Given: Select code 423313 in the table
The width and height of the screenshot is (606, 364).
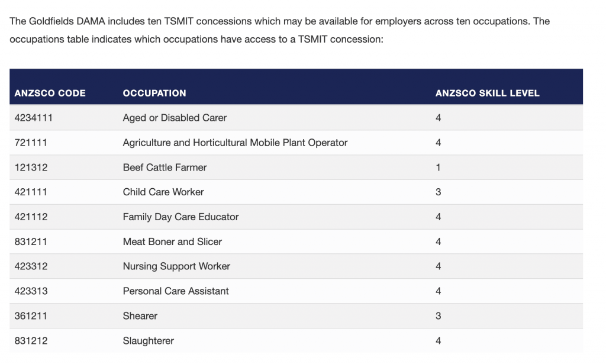Looking at the screenshot, I should 31,291.
